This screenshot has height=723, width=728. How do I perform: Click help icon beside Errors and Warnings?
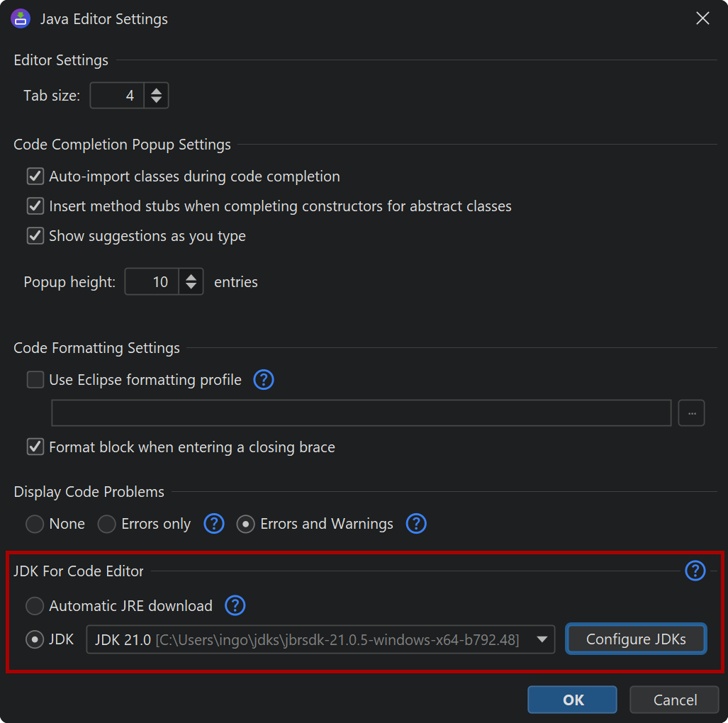(x=416, y=524)
